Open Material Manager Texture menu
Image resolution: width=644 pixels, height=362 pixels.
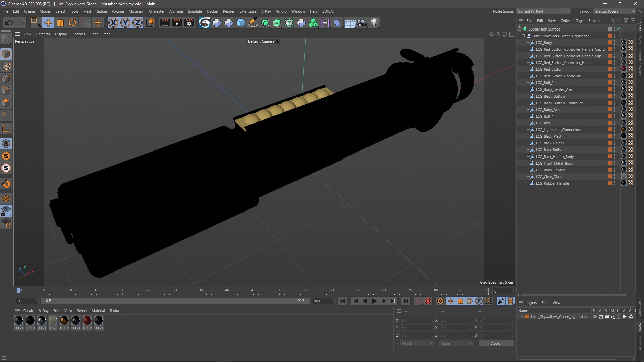click(x=115, y=311)
